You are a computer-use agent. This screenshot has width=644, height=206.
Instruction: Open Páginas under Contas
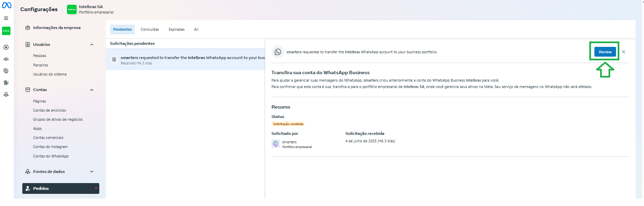[40, 101]
